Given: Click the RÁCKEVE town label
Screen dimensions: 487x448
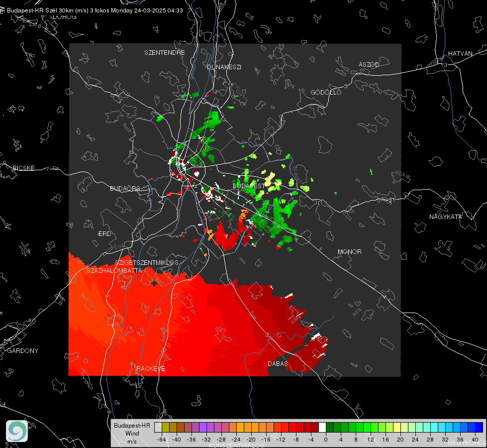Looking at the screenshot, I should 151,369.
